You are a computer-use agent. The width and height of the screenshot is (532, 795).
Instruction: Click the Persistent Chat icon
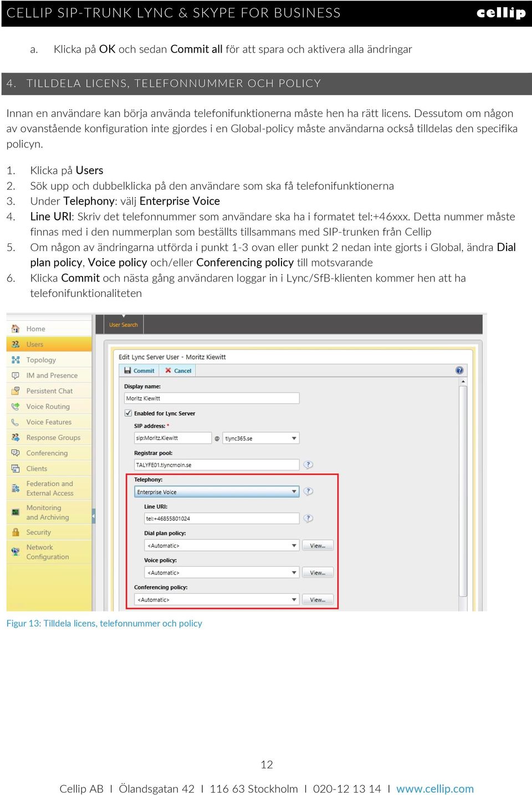click(16, 391)
